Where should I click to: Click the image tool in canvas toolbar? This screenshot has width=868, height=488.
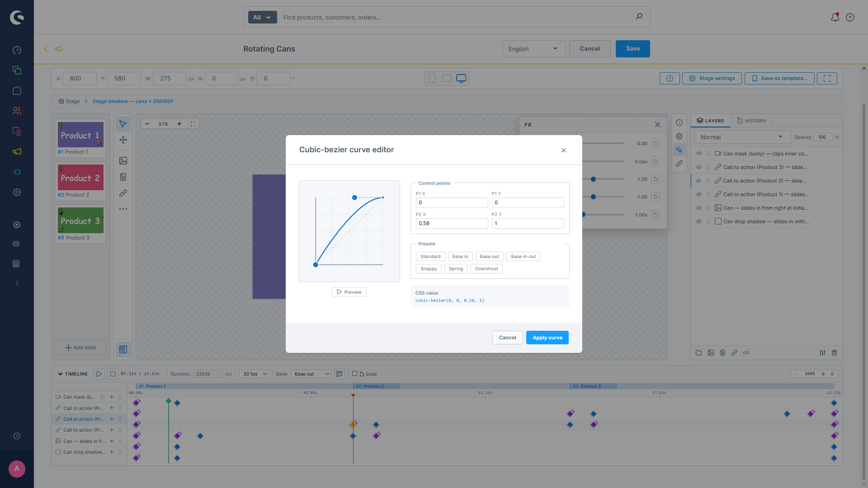pyautogui.click(x=123, y=161)
